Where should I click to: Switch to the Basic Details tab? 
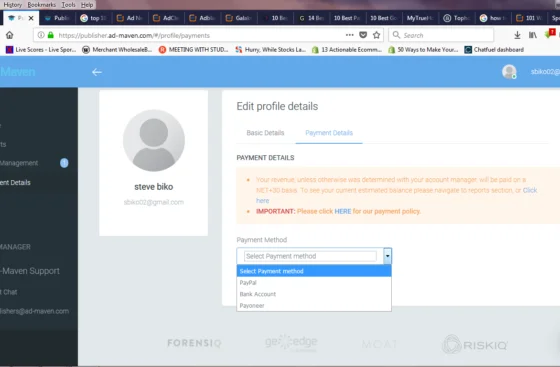[265, 133]
